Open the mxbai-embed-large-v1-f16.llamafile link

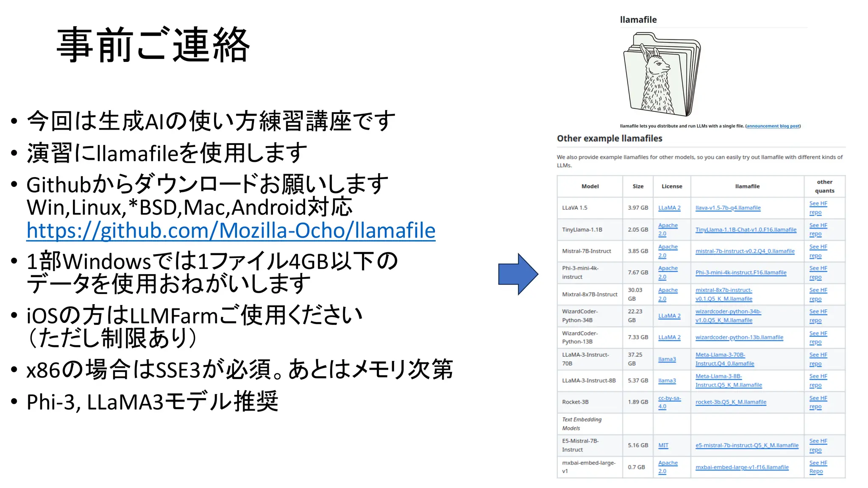(x=742, y=467)
